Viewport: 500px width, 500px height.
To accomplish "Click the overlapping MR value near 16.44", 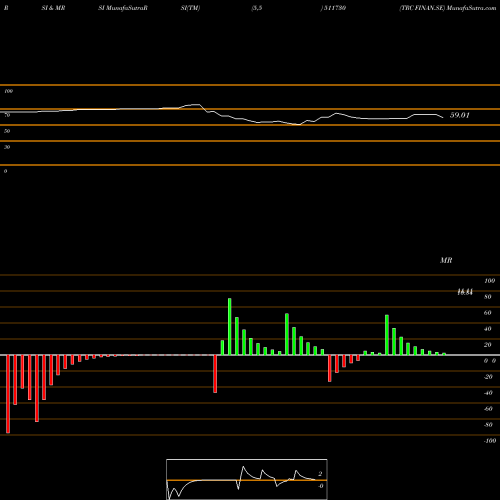I will (465, 292).
